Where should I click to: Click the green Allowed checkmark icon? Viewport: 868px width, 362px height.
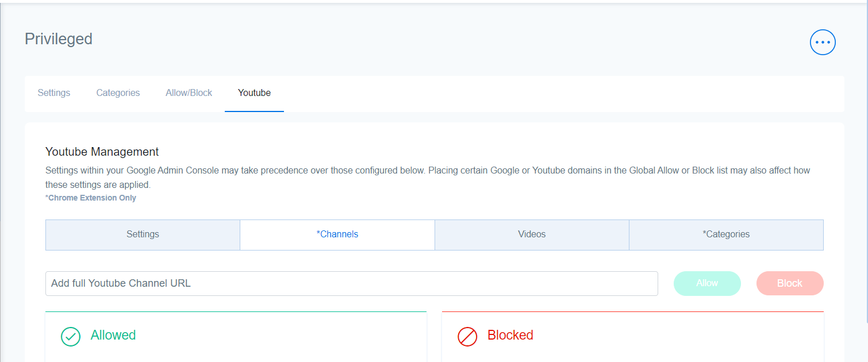point(71,337)
